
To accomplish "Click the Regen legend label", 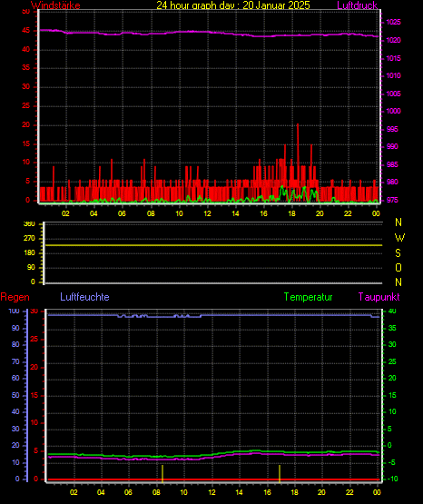I will click(15, 297).
